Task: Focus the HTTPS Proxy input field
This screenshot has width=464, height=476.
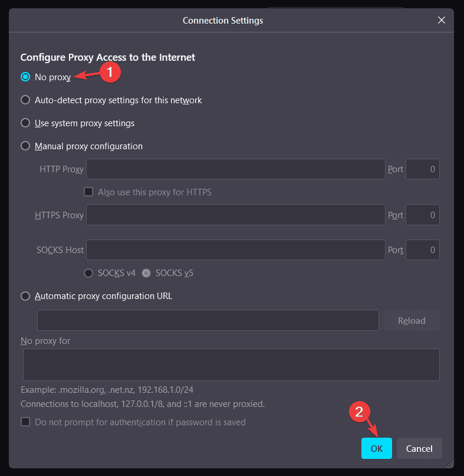Action: [x=236, y=215]
